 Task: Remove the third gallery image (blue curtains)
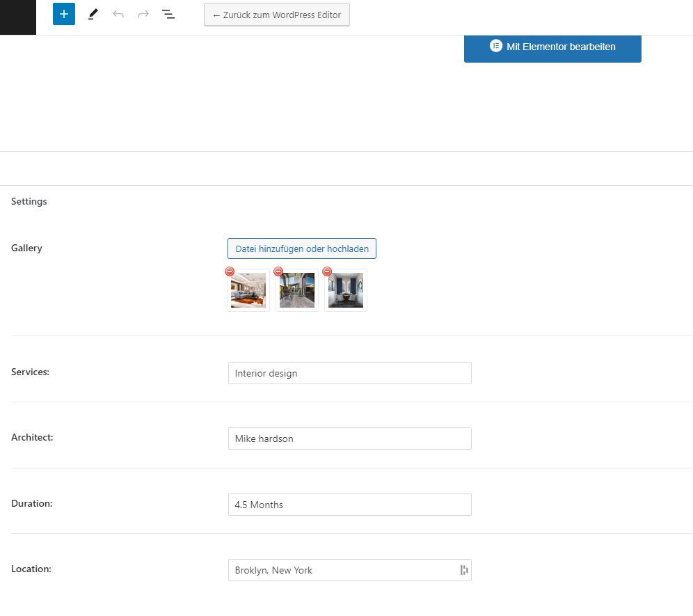[326, 271]
